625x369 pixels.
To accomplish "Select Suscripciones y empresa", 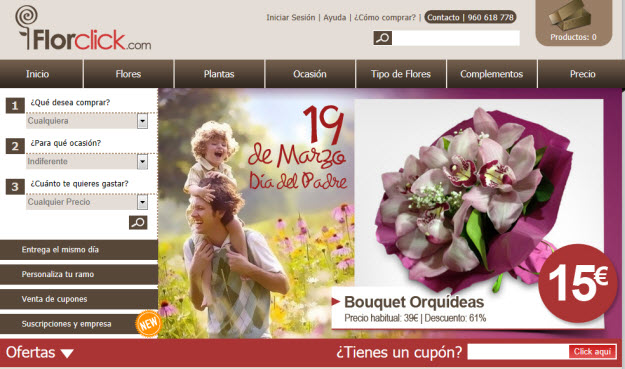I will (x=79, y=324).
